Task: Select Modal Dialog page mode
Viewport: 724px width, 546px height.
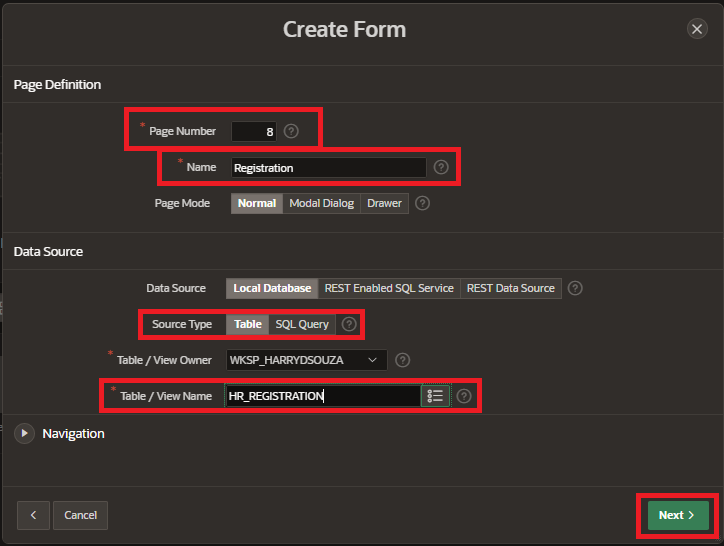Action: click(321, 203)
